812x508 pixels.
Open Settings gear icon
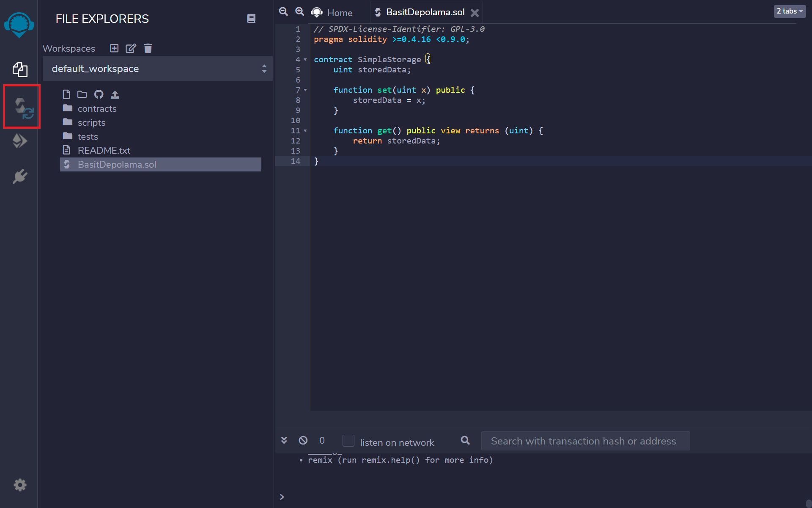tap(20, 485)
